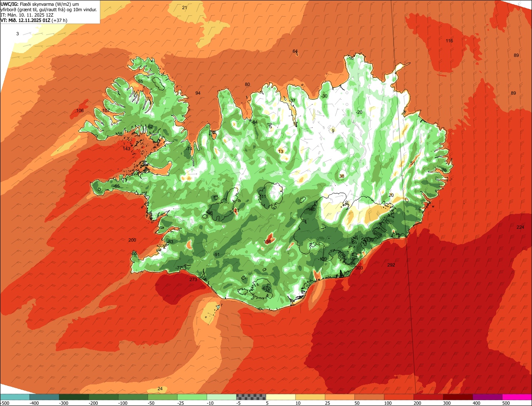This screenshot has width=532, height=406.
Task: Click the magenta swatch above 500
Action: click(517, 397)
